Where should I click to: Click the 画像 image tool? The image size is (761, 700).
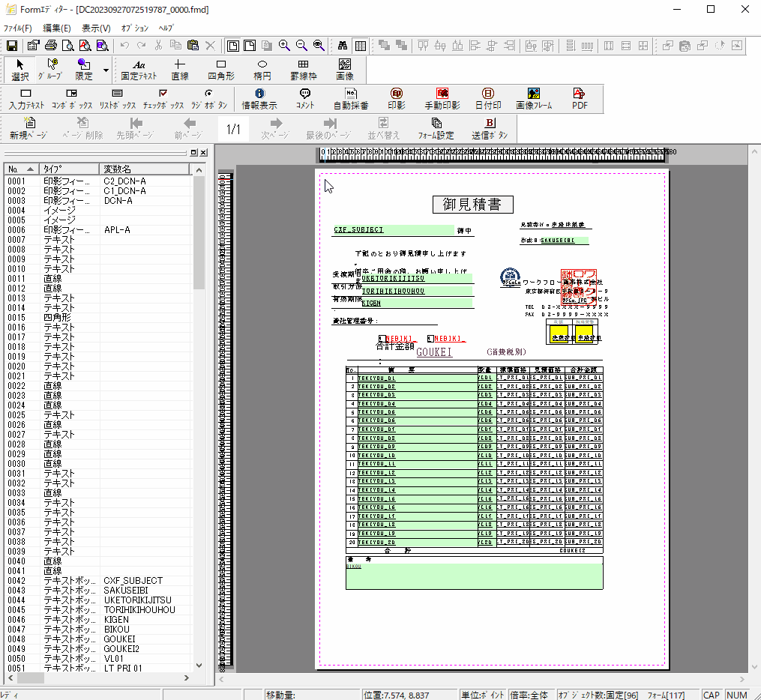coord(345,70)
